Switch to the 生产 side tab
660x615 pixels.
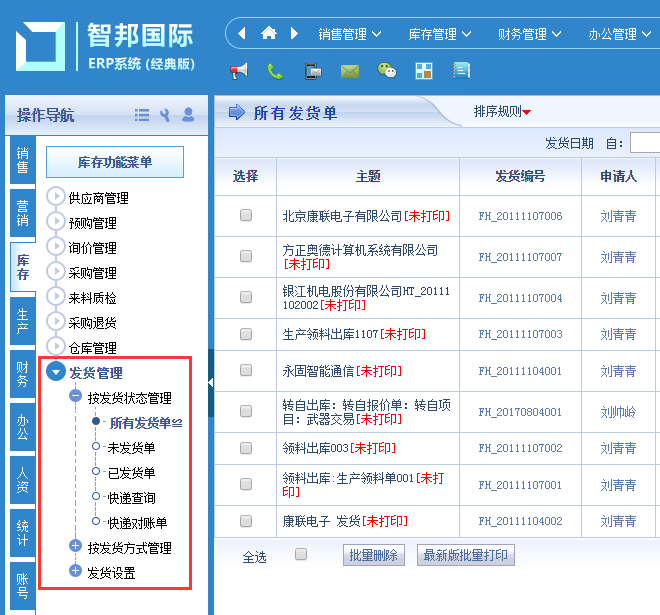22,321
